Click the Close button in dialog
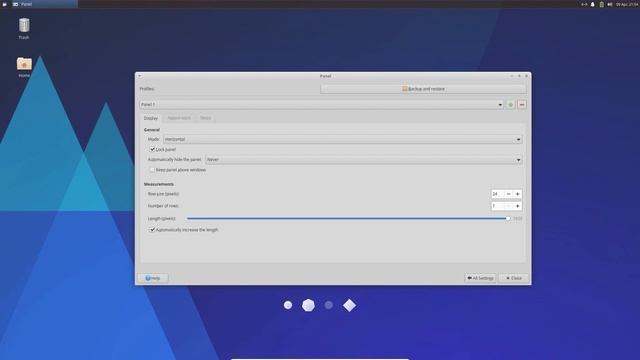 click(x=513, y=278)
